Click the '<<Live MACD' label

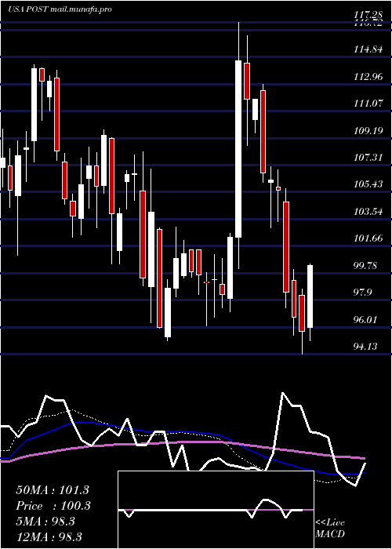pyautogui.click(x=330, y=529)
